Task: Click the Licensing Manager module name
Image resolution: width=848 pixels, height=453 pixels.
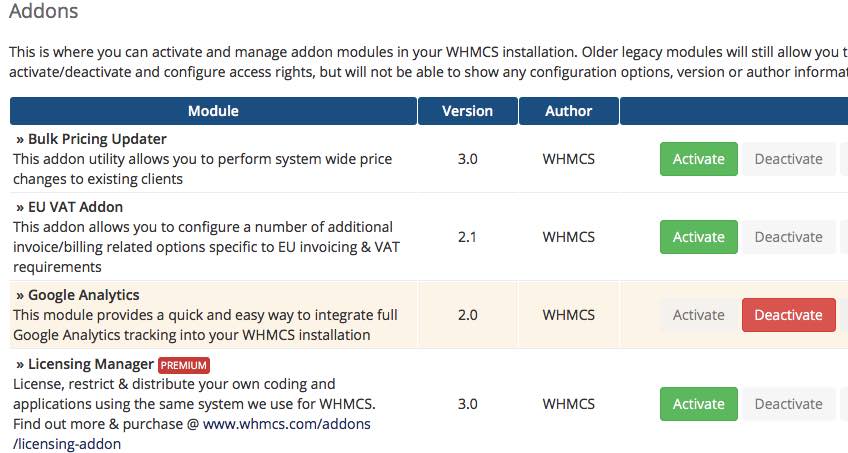Action: 90,364
